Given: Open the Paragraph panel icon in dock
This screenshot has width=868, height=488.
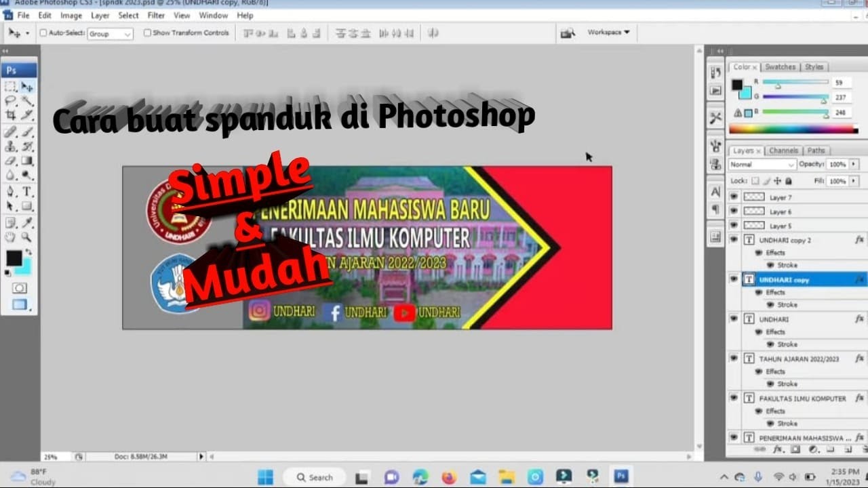Looking at the screenshot, I should click(715, 209).
